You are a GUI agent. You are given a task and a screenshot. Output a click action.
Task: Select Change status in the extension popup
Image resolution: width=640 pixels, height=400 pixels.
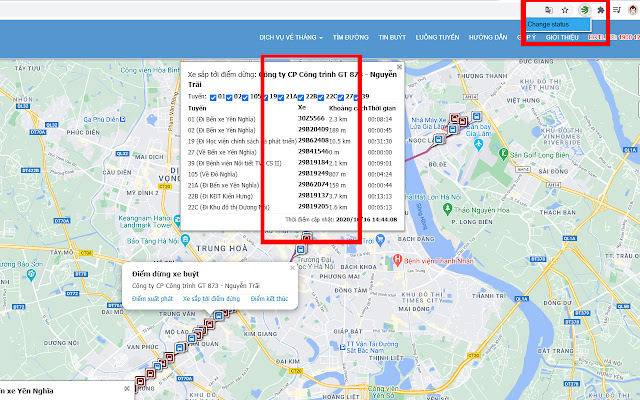point(558,24)
